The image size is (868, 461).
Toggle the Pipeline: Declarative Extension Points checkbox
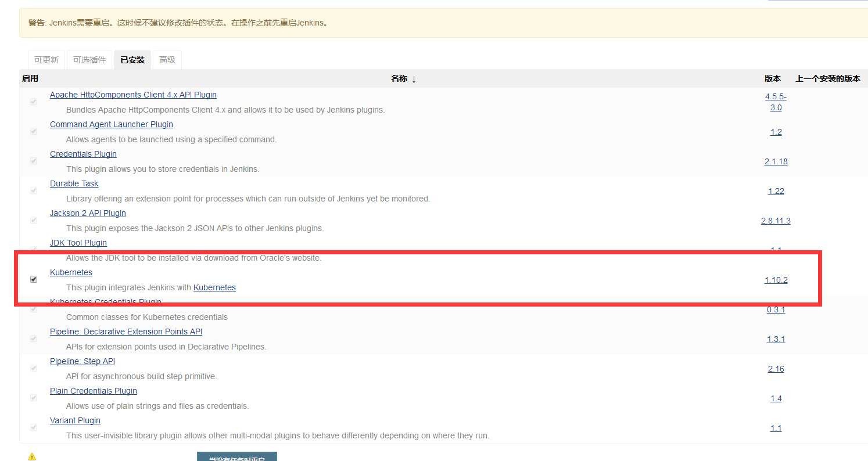click(34, 338)
